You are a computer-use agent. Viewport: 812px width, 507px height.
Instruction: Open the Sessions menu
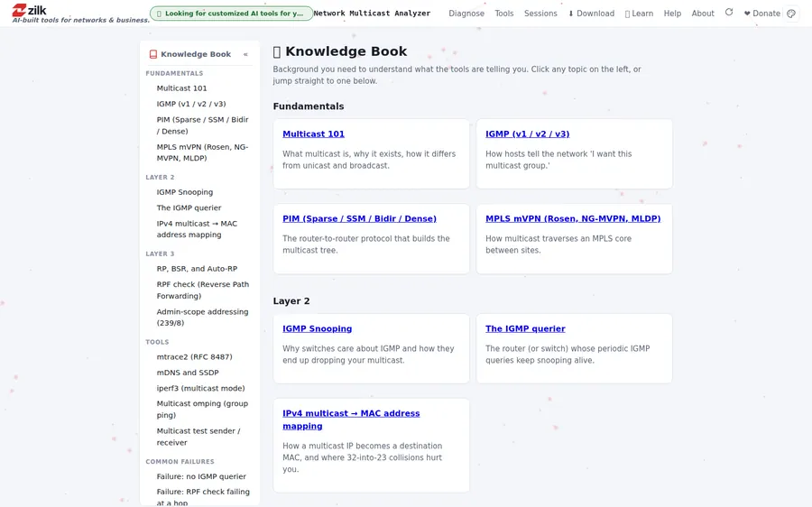point(540,14)
